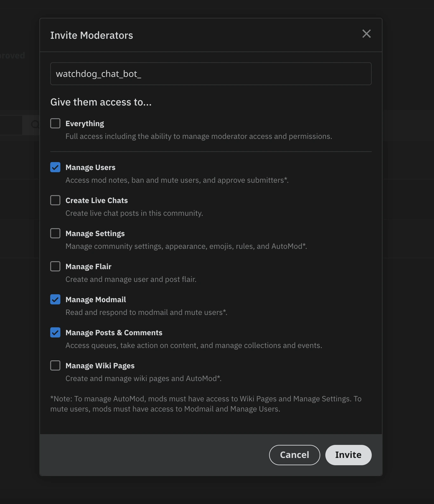This screenshot has width=434, height=504.
Task: Click 'Read and respond to modmail' description
Action: 146,312
